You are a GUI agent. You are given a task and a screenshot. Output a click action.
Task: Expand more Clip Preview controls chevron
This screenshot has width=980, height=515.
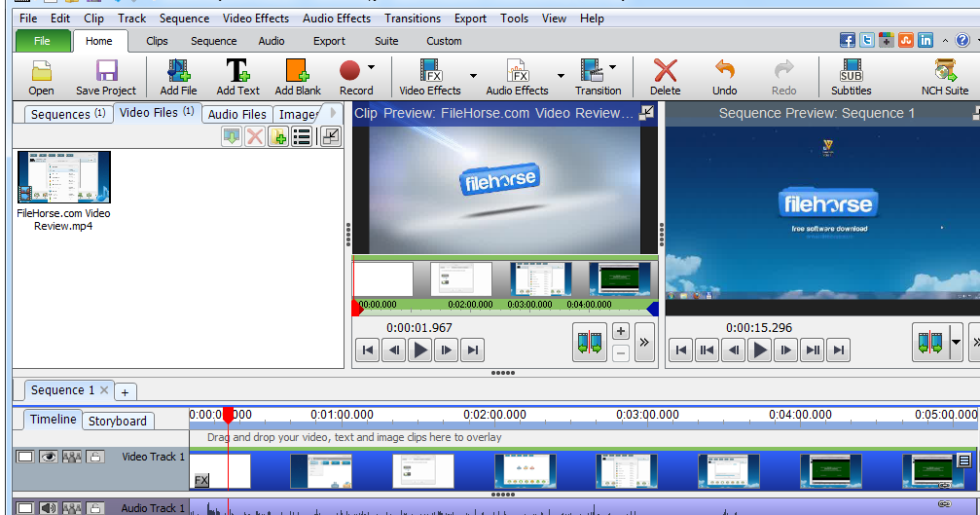coord(644,342)
